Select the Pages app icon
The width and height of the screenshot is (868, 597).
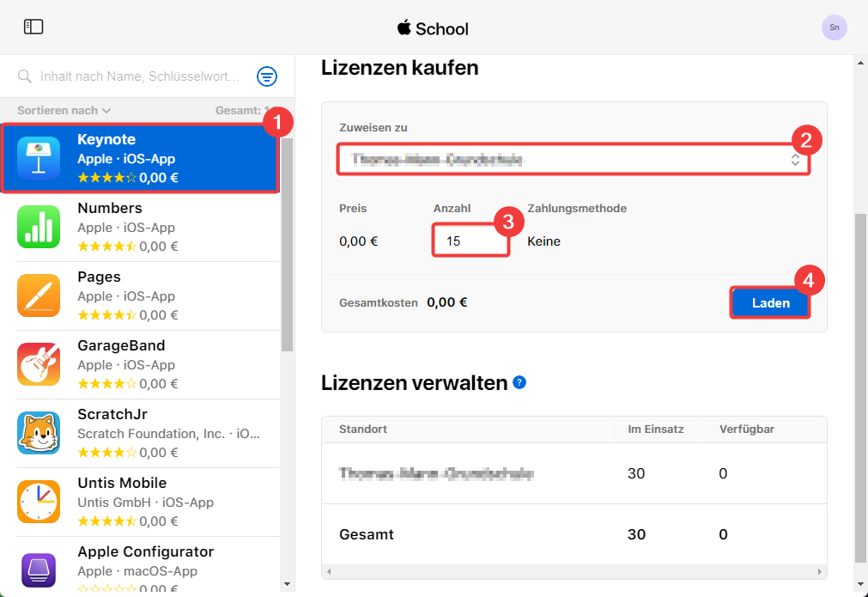(39, 295)
